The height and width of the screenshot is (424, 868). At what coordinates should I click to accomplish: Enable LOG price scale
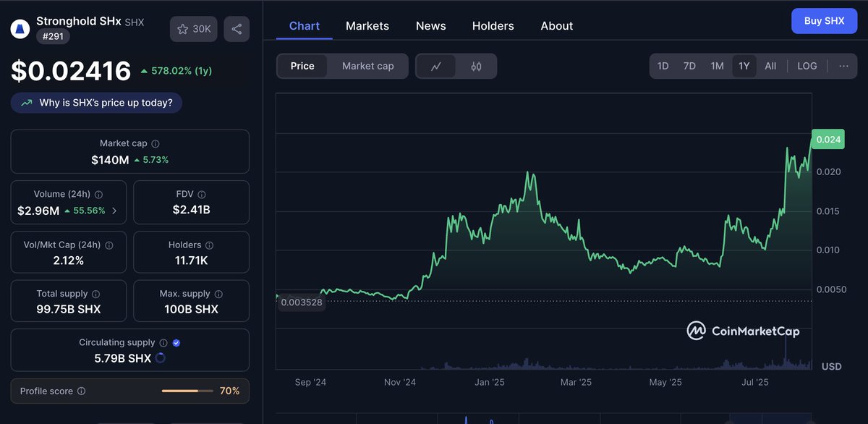pyautogui.click(x=807, y=65)
